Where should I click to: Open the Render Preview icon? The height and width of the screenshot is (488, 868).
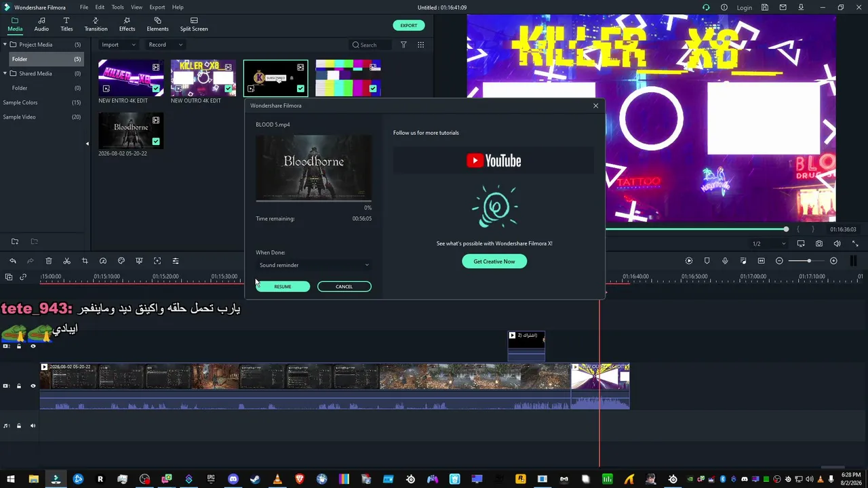pyautogui.click(x=689, y=261)
